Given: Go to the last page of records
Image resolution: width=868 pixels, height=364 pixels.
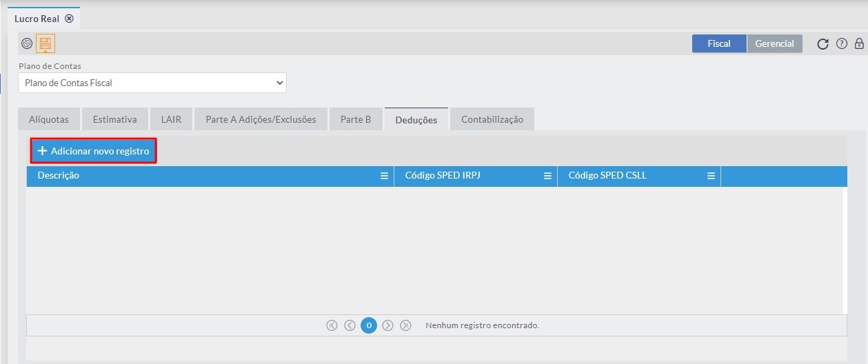Looking at the screenshot, I should coord(405,325).
